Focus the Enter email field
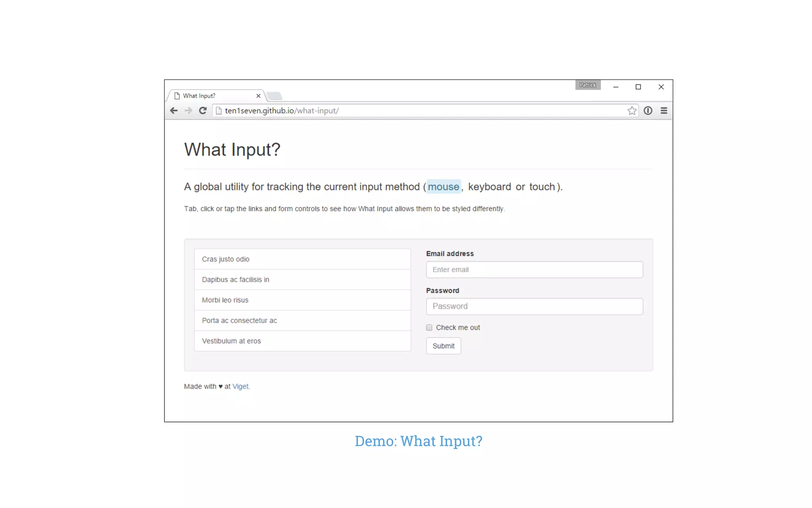This screenshot has height=508, width=812. pyautogui.click(x=534, y=269)
